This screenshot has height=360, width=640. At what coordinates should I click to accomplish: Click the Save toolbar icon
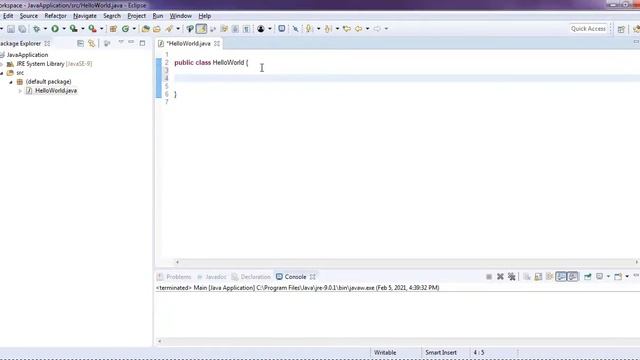11,29
